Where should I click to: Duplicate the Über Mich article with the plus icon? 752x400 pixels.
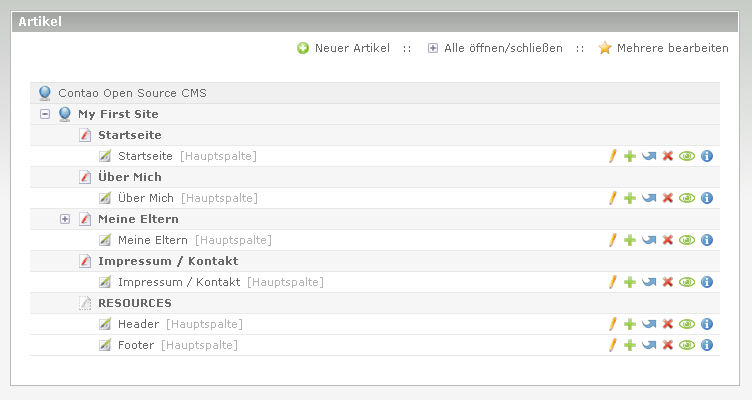[x=630, y=198]
